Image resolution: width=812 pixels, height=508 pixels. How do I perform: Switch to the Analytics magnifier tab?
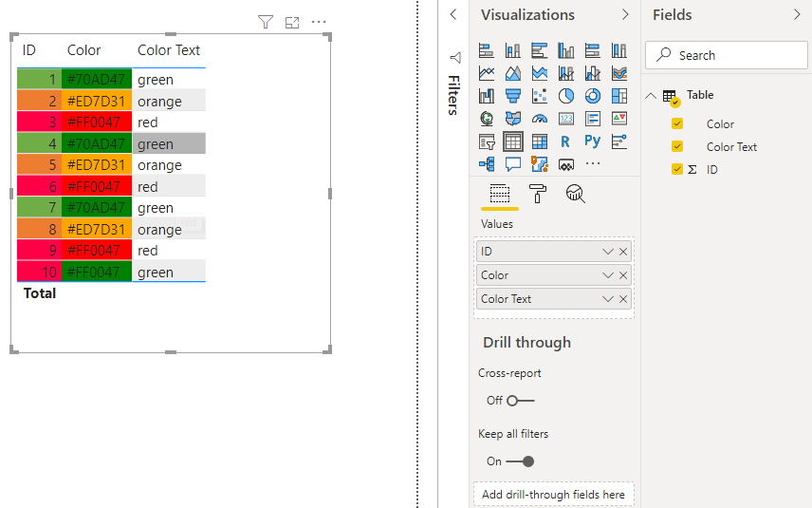pos(576,194)
